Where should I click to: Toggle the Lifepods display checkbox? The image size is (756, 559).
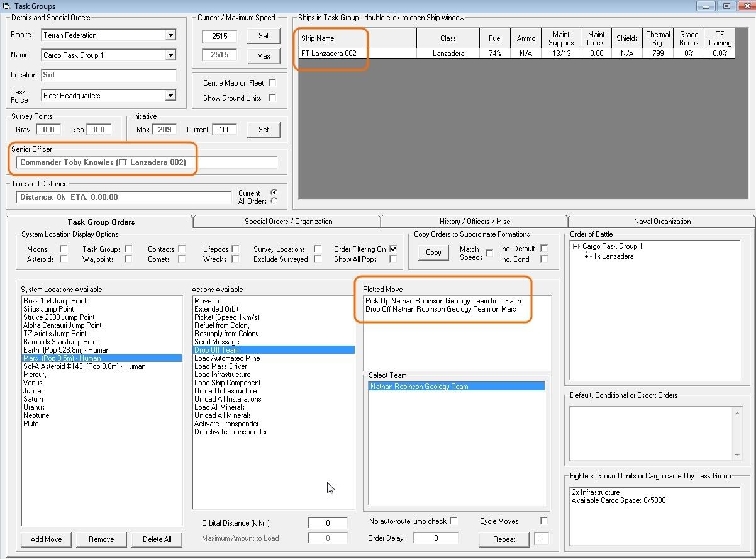coord(235,249)
